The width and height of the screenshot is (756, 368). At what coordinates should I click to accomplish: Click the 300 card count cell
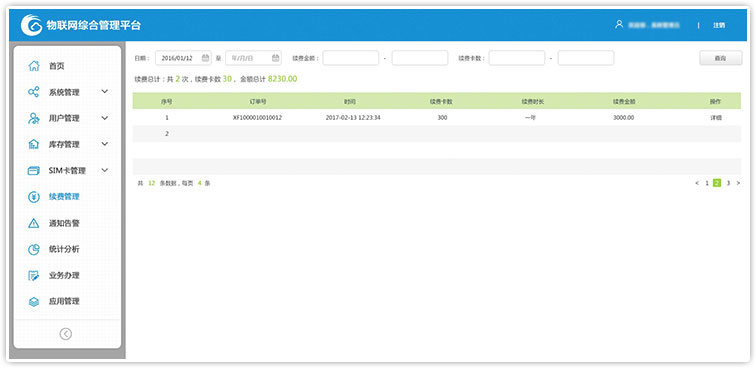tap(442, 117)
